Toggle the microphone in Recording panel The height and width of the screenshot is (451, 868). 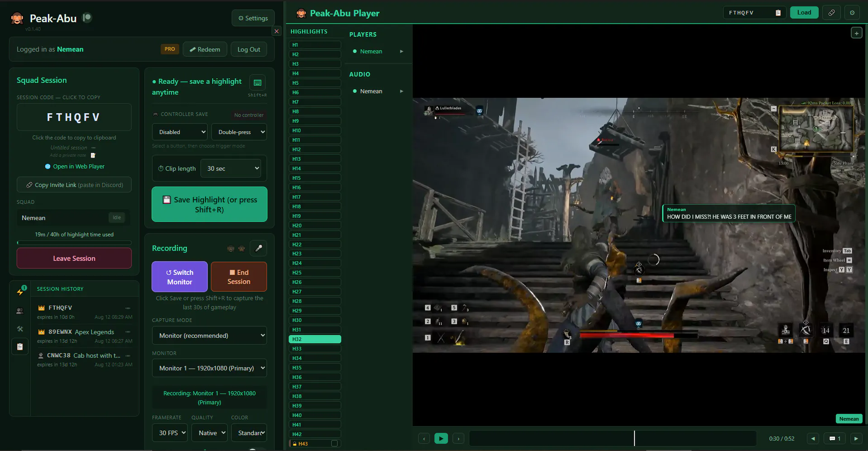tap(258, 248)
